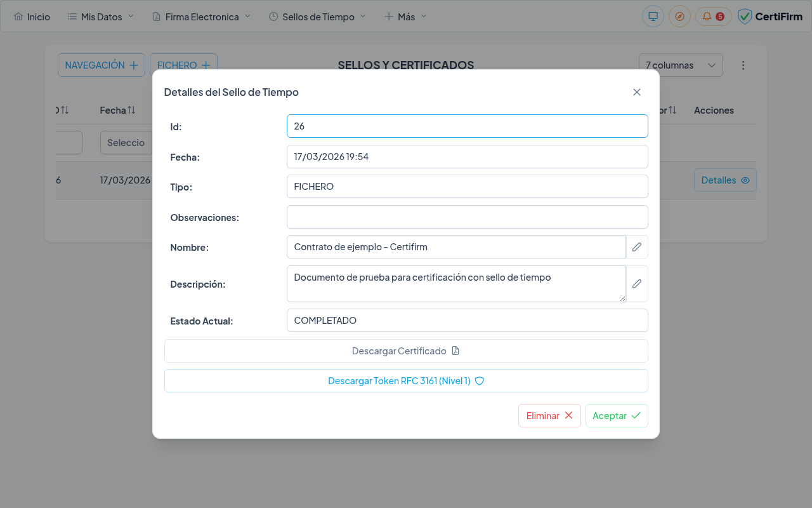Image resolution: width=812 pixels, height=508 pixels.
Task: Expand the Más menu in navigation bar
Action: (x=404, y=17)
